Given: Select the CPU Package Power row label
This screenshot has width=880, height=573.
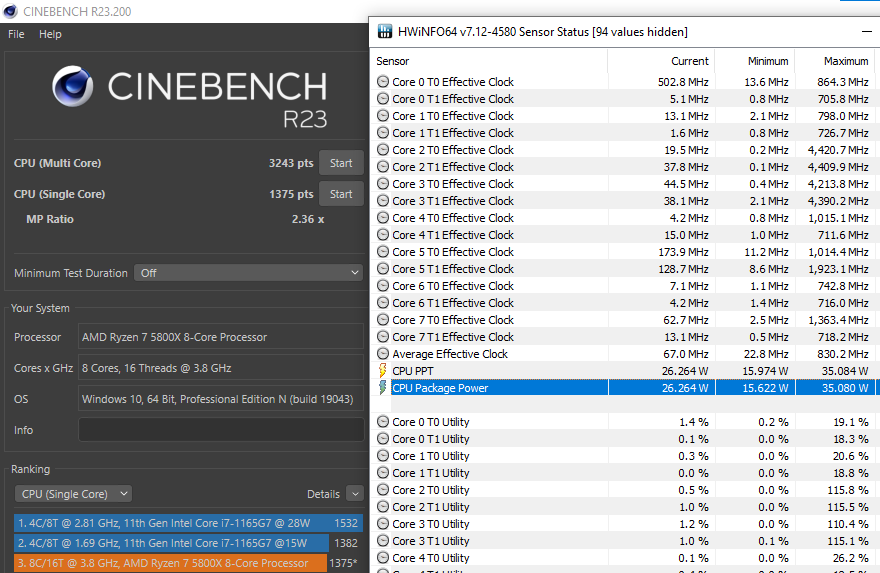Looking at the screenshot, I should click(x=440, y=388).
